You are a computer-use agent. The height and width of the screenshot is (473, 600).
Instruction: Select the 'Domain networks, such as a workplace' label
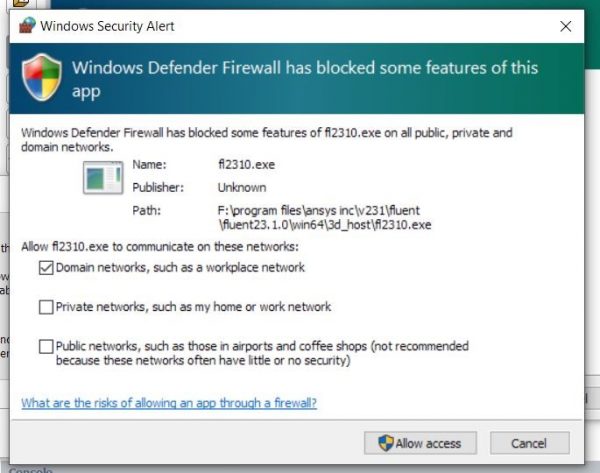click(180, 267)
